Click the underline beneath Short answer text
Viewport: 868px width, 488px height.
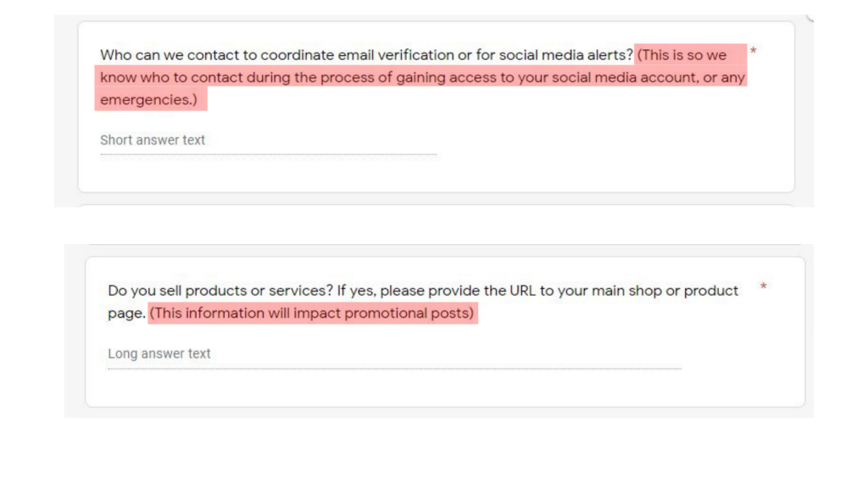pyautogui.click(x=268, y=153)
